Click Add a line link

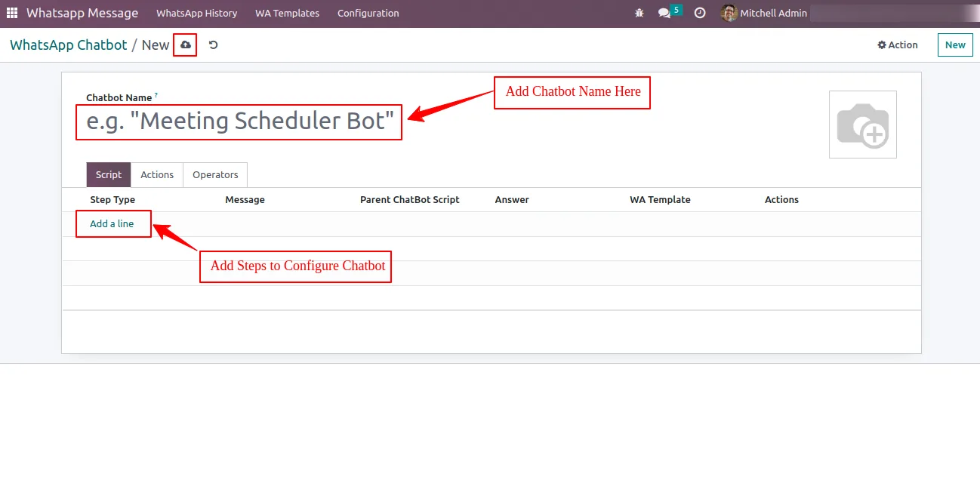(x=112, y=224)
